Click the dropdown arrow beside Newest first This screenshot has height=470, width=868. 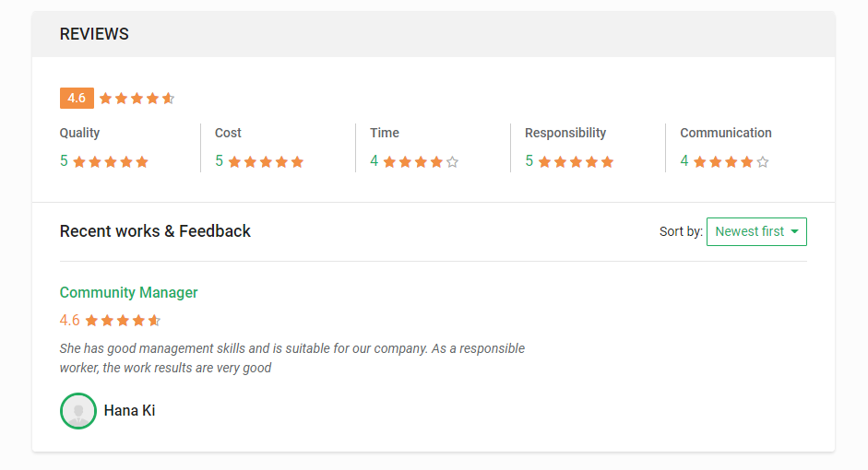(794, 232)
